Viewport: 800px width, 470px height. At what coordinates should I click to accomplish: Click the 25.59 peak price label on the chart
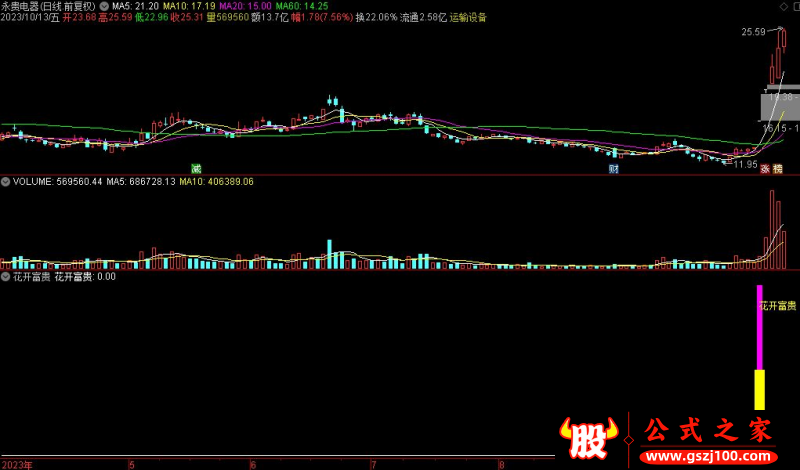click(x=754, y=32)
